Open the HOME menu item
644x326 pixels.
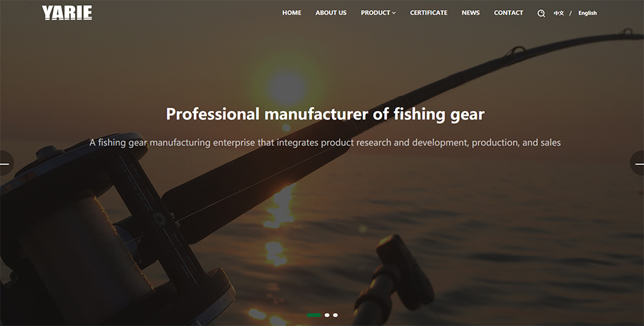[x=292, y=13]
